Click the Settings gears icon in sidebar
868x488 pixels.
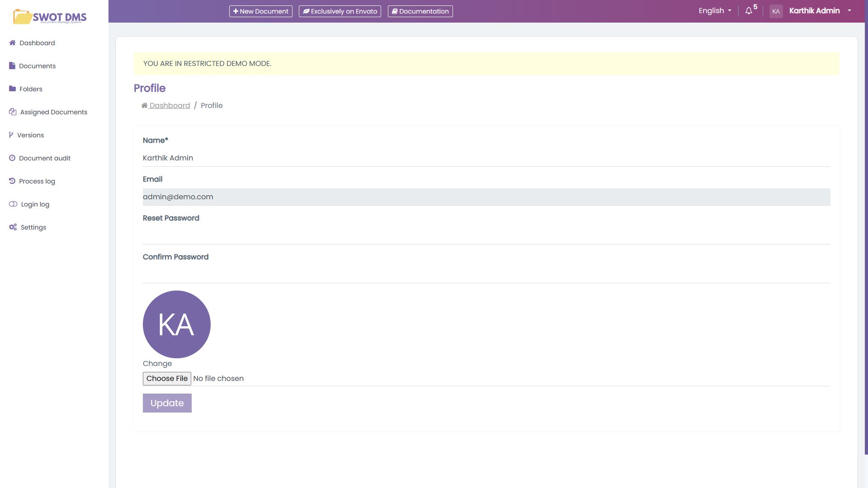point(13,227)
